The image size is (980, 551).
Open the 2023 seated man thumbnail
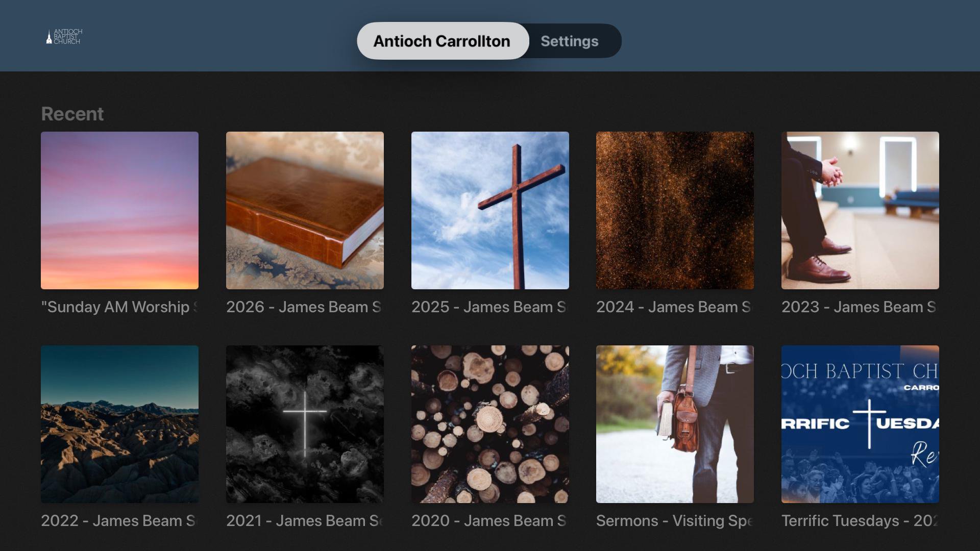[x=860, y=210]
